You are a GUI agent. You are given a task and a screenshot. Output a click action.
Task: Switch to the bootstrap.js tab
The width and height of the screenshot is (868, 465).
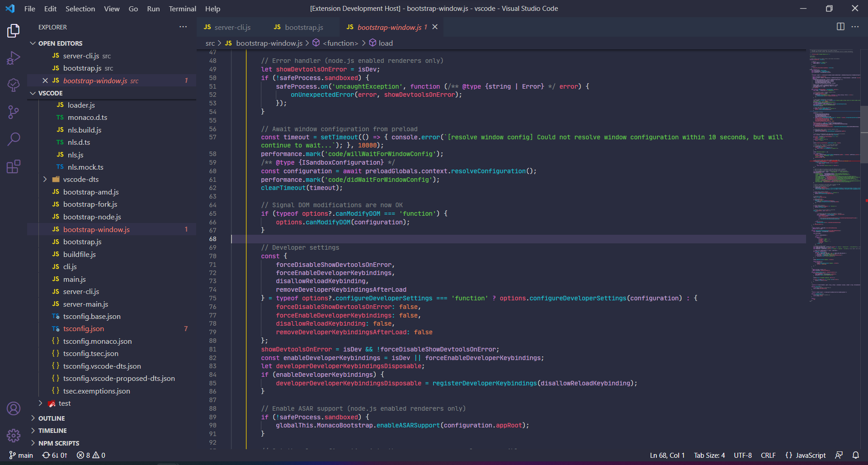(x=302, y=27)
